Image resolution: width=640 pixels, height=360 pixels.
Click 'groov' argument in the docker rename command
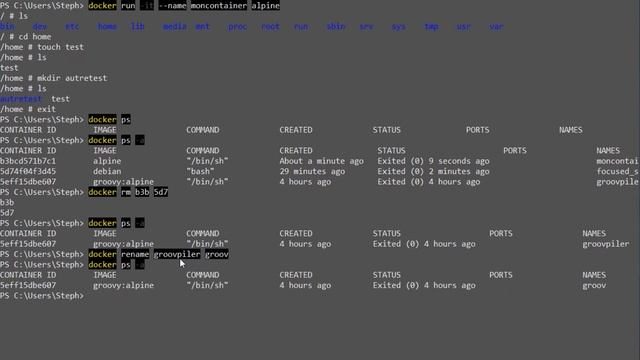(x=217, y=254)
